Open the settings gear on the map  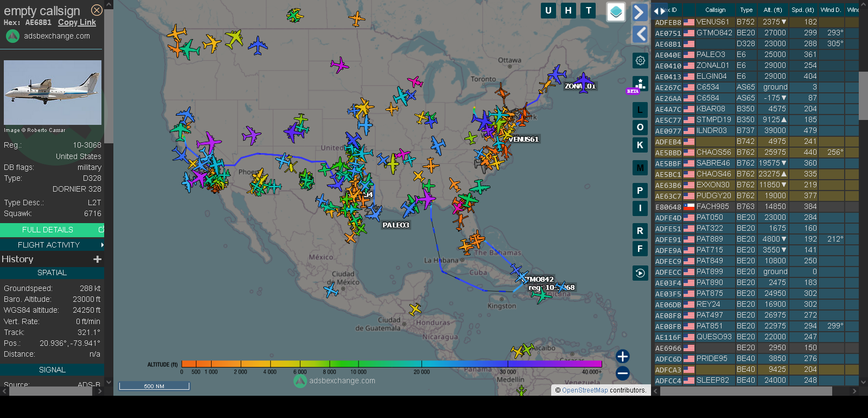click(x=640, y=60)
